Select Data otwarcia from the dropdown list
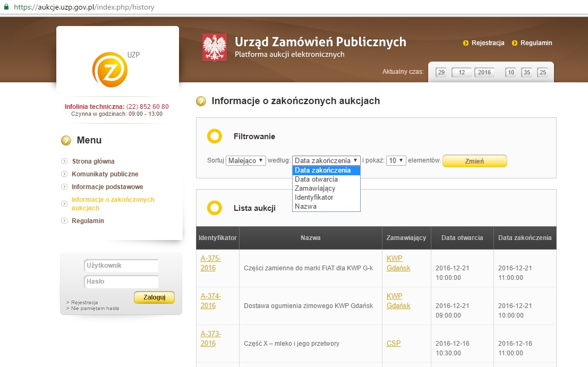The height and width of the screenshot is (367, 588). 316,180
